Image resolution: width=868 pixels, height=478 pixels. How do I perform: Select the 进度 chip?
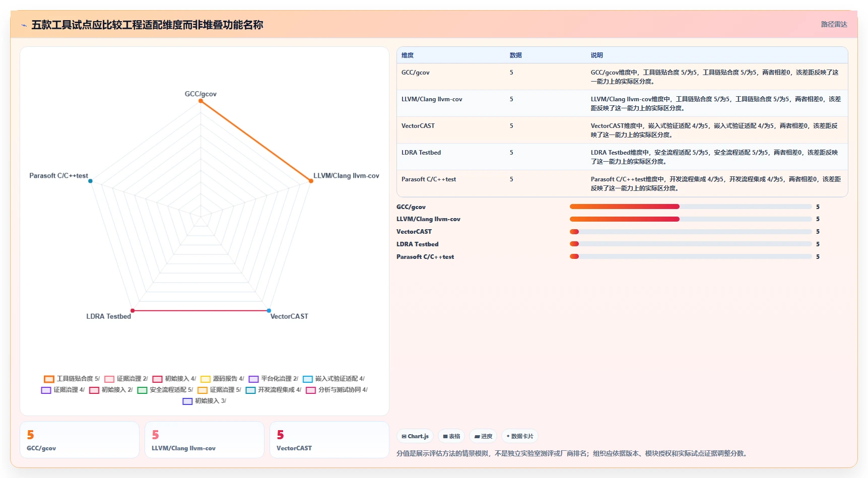click(x=483, y=436)
